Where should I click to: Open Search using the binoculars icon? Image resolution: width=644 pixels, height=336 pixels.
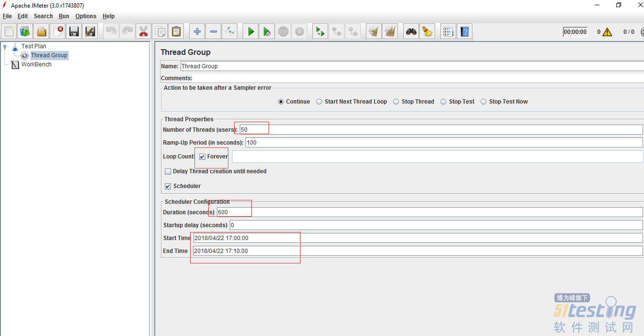click(x=411, y=32)
